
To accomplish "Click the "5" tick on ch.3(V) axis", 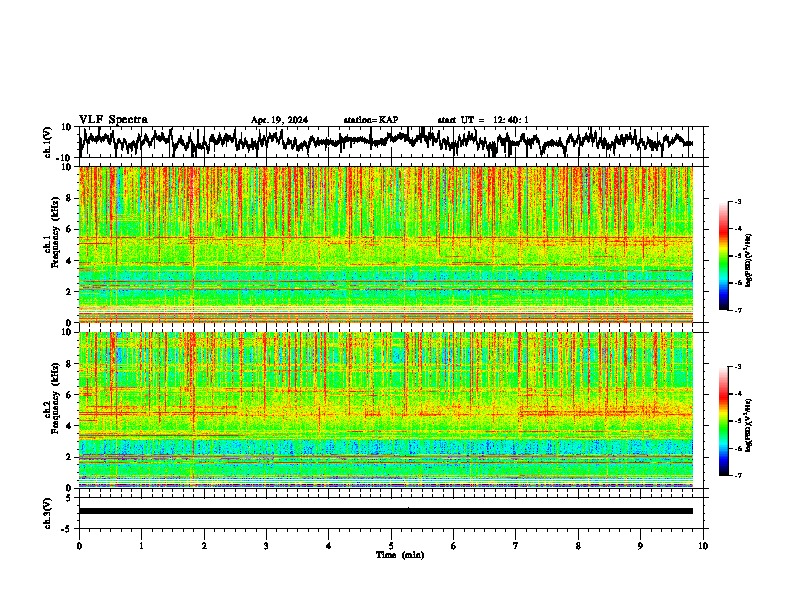I will tap(69, 498).
